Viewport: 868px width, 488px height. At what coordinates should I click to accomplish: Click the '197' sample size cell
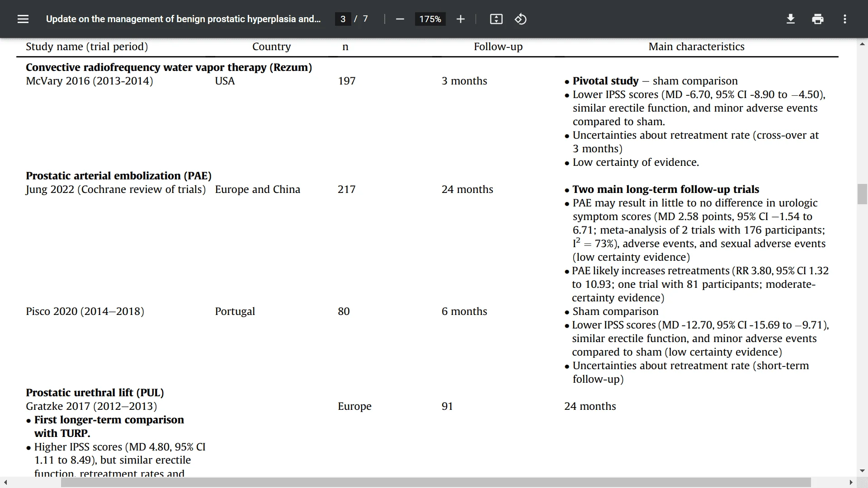(x=347, y=81)
